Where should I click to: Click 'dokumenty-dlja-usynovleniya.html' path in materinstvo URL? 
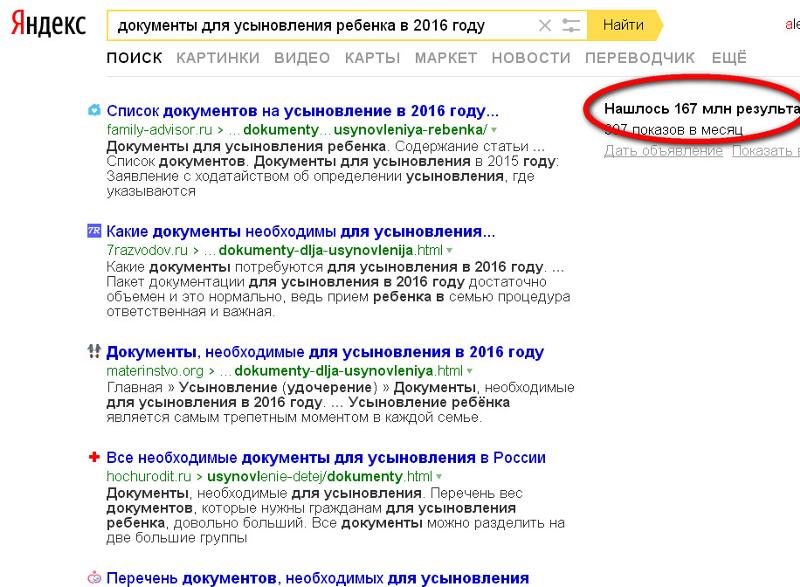tap(348, 371)
